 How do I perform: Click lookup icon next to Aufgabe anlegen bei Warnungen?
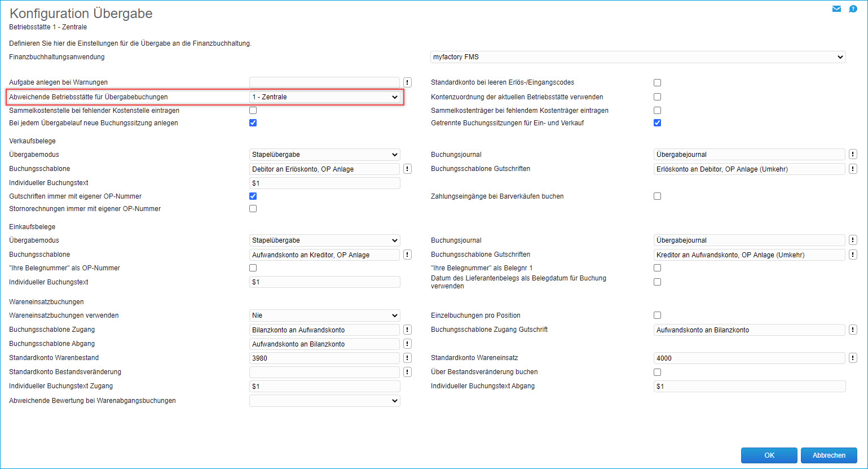pos(407,82)
